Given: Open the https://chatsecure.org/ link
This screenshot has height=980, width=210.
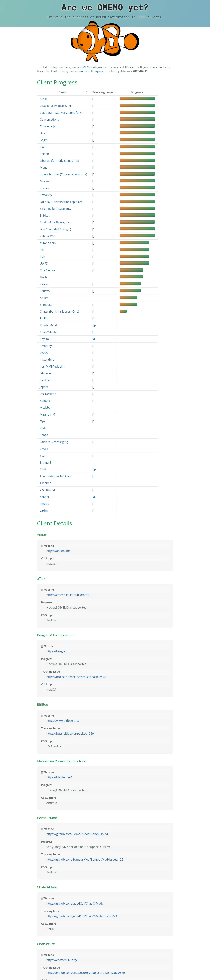Looking at the screenshot, I should pos(62,960).
